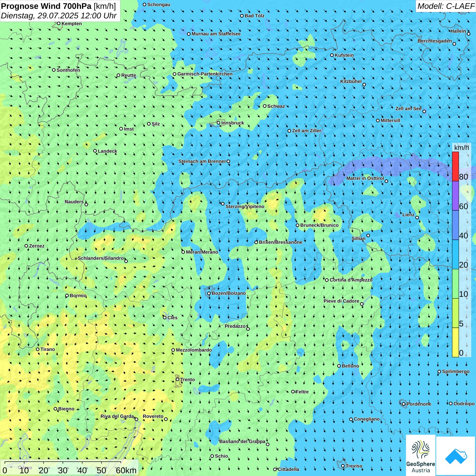This screenshot has height=476, width=476.
Task: Click the Bozen/Bolzano city marker
Action: [209, 293]
